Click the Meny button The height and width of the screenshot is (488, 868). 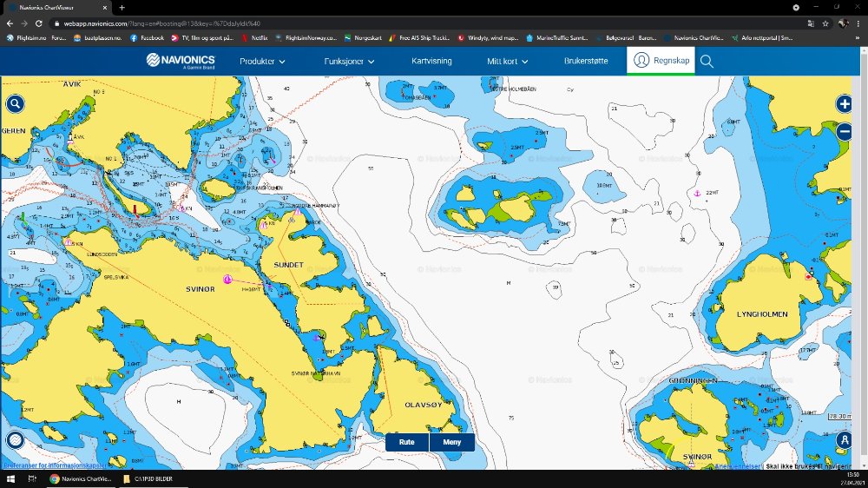point(451,442)
